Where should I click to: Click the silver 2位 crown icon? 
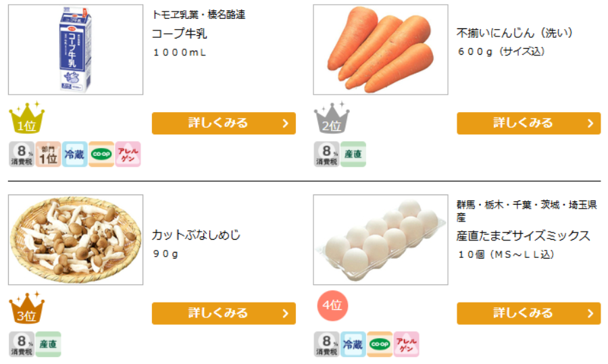pos(332,118)
